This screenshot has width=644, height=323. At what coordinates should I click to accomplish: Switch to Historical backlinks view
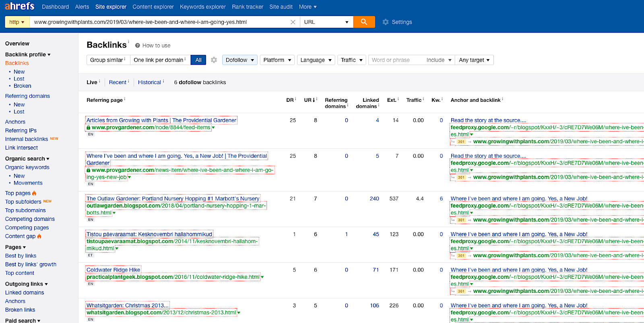coord(149,82)
